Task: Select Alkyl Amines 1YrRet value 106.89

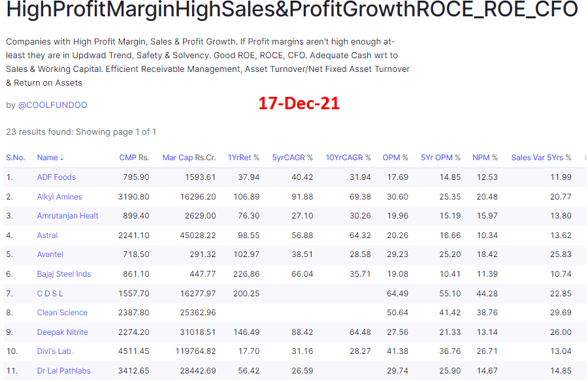Action: (x=246, y=196)
